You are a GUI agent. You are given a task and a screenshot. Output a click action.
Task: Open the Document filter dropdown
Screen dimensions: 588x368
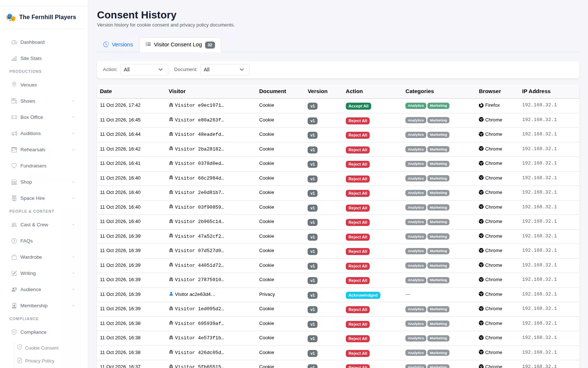(225, 70)
